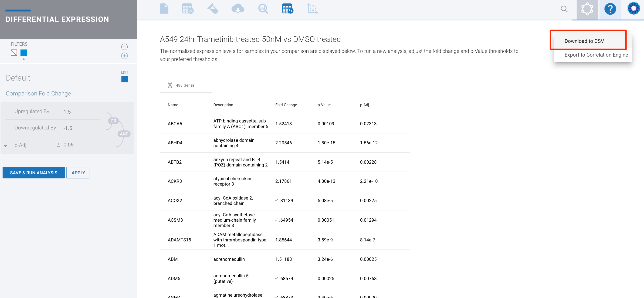Click the search magnifier icon

point(564,9)
